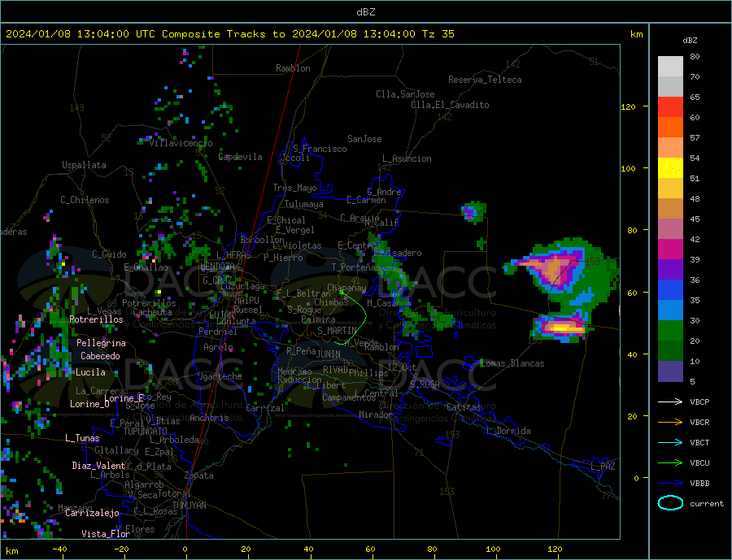Click the Diaz_Valent label
This screenshot has width=732, height=560.
[x=98, y=466]
